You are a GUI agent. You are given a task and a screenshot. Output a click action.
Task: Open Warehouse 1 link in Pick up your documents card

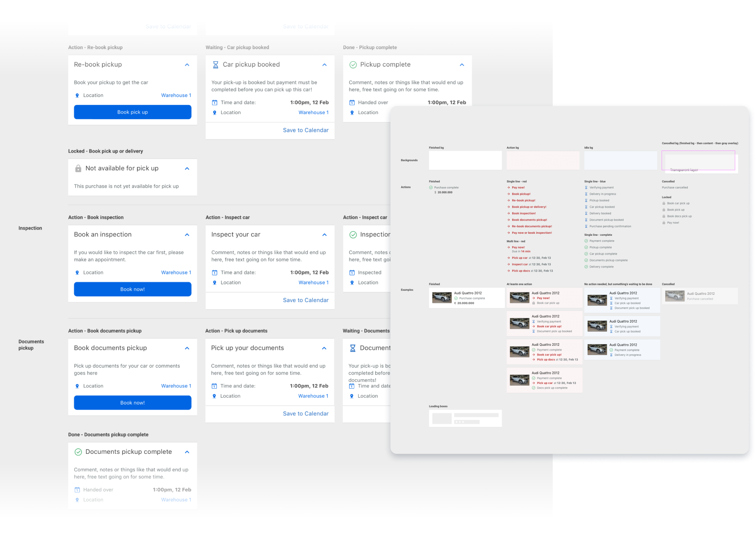click(x=313, y=396)
